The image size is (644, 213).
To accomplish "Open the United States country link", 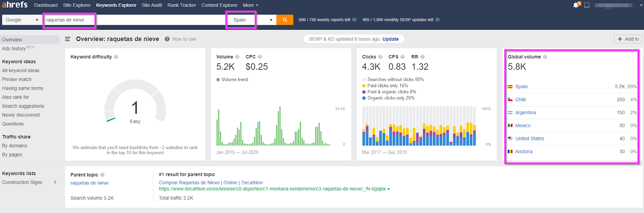I will [x=530, y=139].
